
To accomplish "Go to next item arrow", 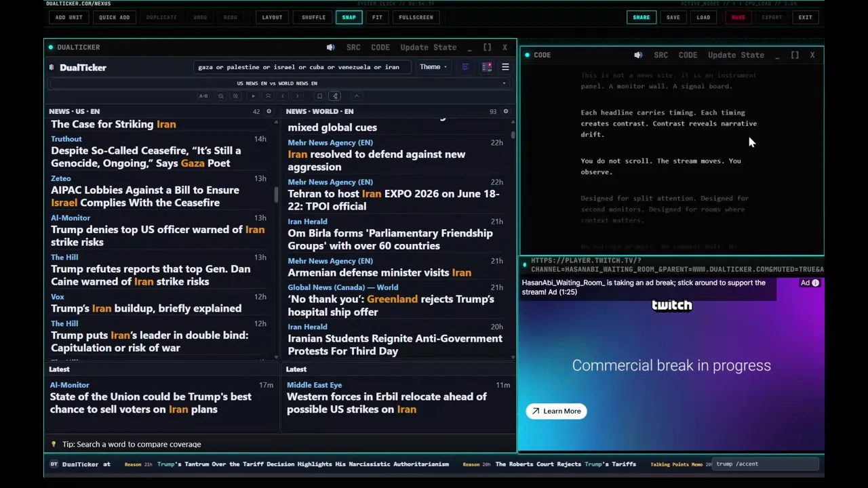I will point(297,96).
